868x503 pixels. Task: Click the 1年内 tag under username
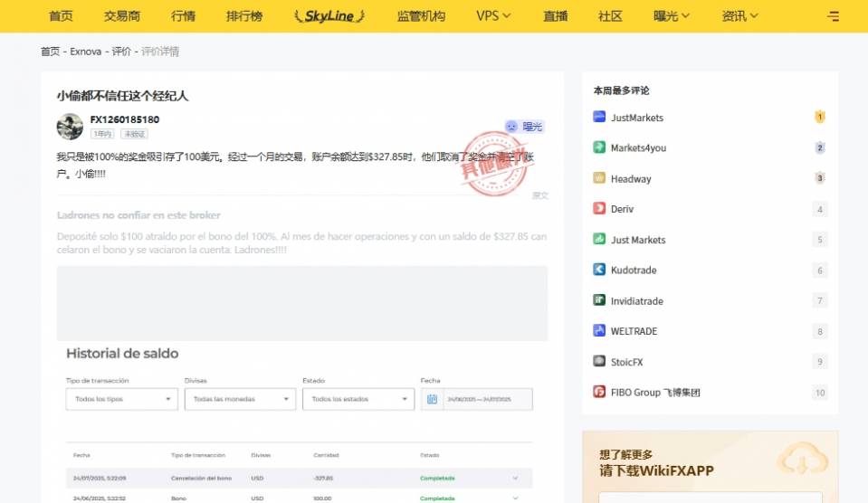tap(102, 134)
